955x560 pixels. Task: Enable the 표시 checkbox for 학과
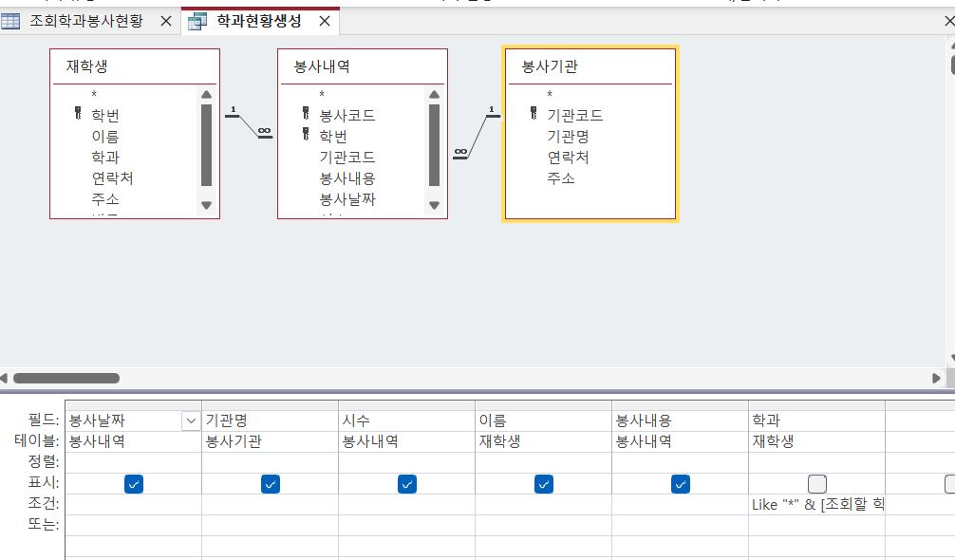817,484
